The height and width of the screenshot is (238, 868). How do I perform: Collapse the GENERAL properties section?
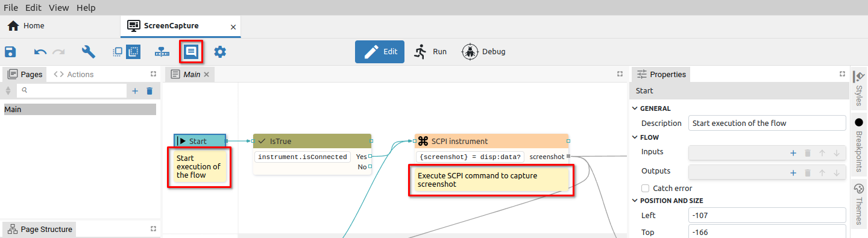pyautogui.click(x=635, y=108)
